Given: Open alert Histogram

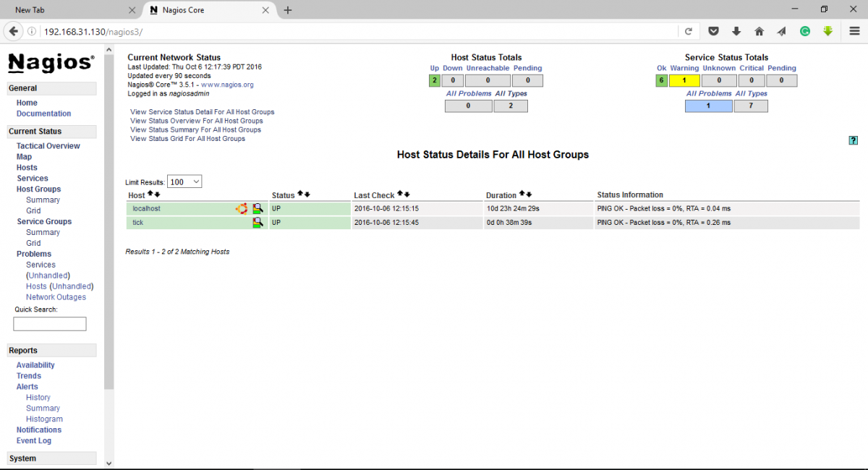Looking at the screenshot, I should tap(44, 419).
